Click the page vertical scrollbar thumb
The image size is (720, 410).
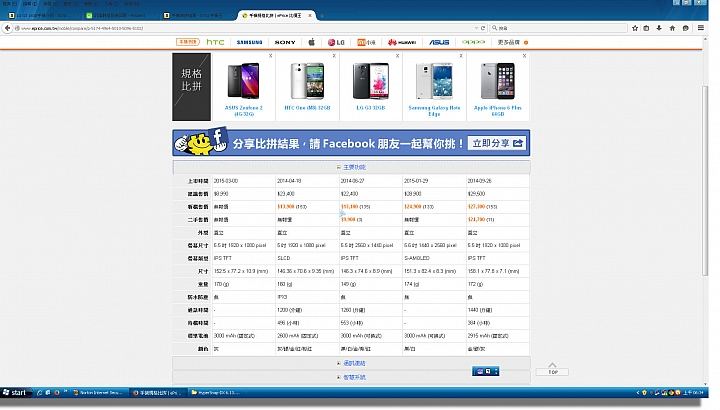[x=705, y=181]
